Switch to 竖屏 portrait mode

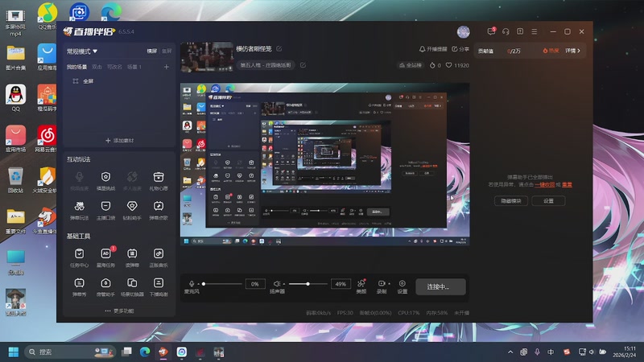point(167,51)
